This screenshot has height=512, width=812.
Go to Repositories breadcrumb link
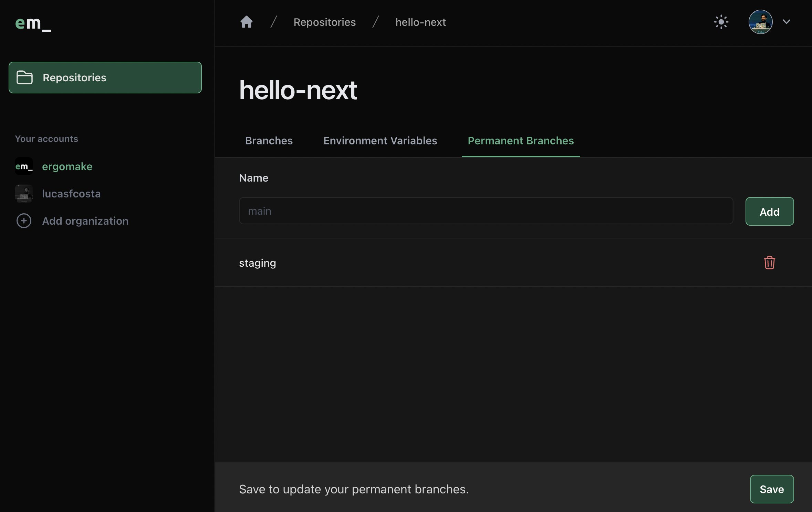pos(324,22)
